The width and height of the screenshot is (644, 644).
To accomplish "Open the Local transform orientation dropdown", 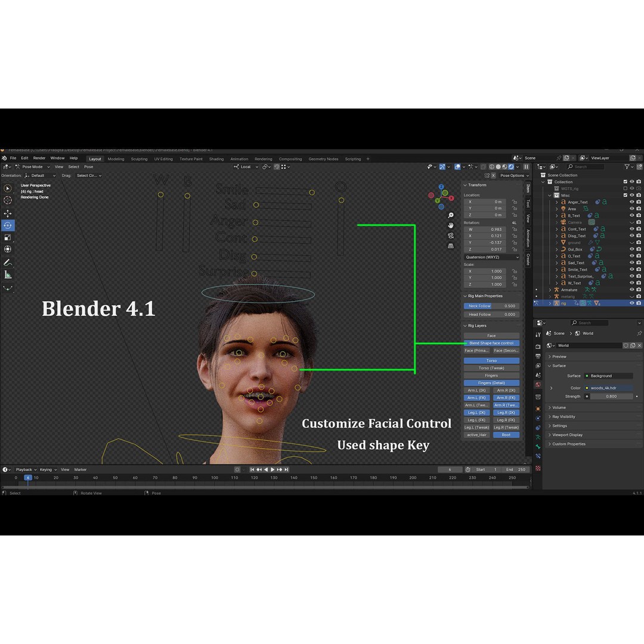I will pos(246,167).
